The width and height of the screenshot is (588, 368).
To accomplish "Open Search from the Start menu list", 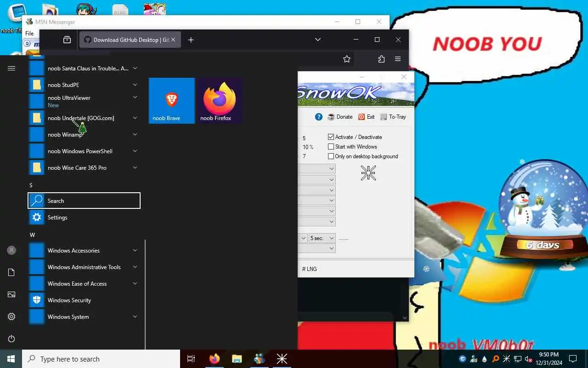I will pyautogui.click(x=84, y=201).
